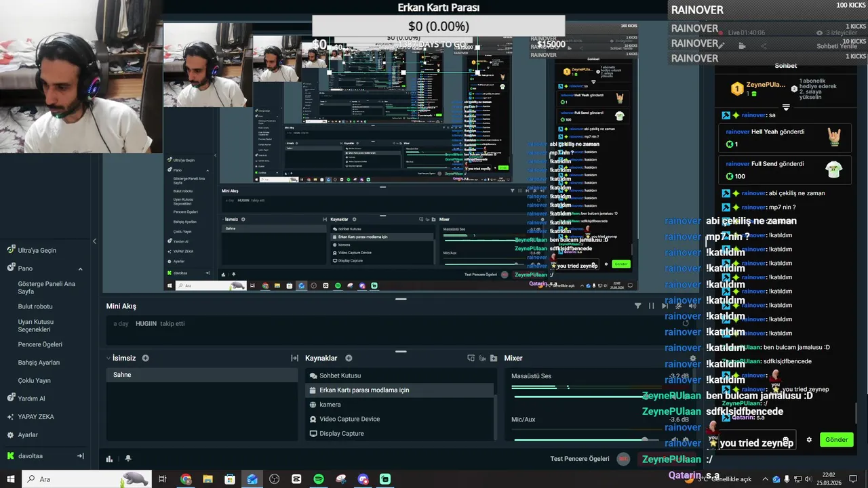Viewport: 868px width, 488px height.
Task: Click the Windows taskbar Ara search box
Action: tap(86, 479)
